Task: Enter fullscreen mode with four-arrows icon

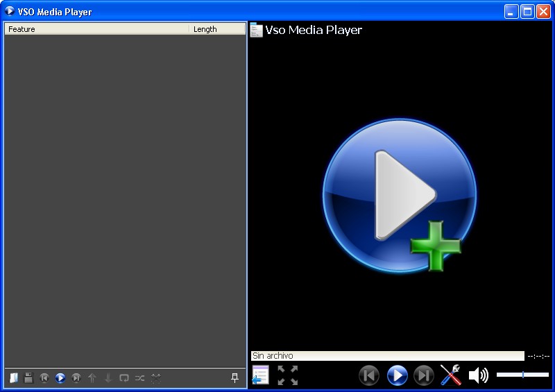Action: pos(288,375)
